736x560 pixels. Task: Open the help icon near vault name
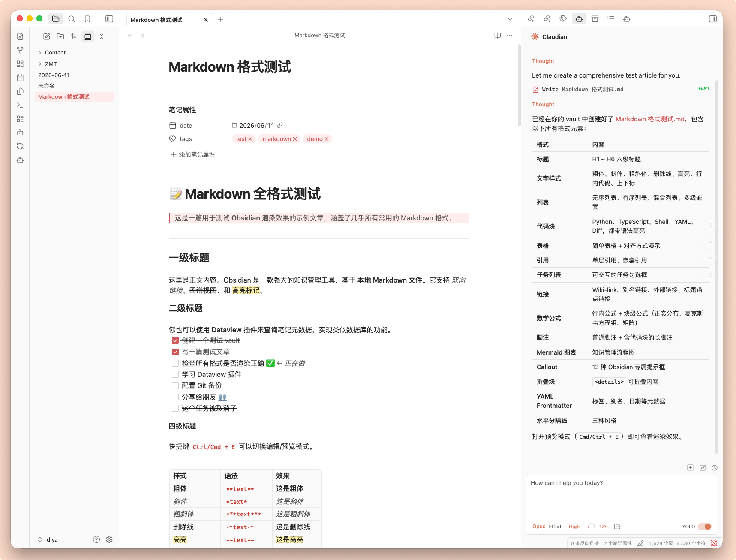pyautogui.click(x=96, y=539)
